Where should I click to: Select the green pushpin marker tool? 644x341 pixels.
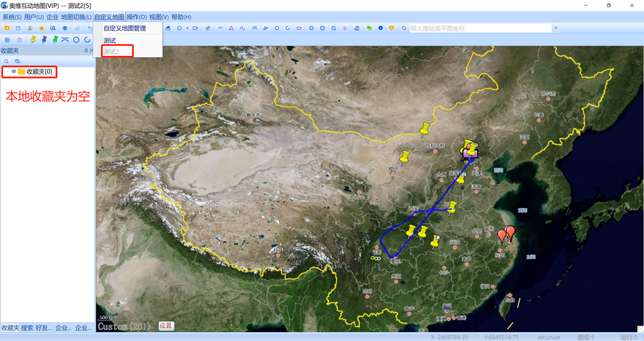(55, 40)
